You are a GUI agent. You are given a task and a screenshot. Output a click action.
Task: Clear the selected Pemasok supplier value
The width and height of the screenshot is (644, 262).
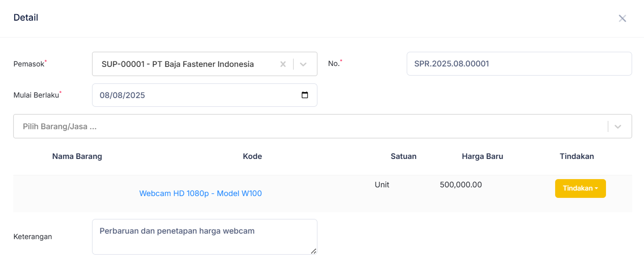point(283,64)
